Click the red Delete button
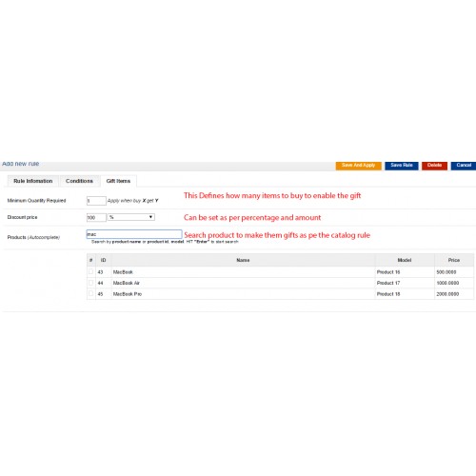The width and height of the screenshot is (476, 476). point(434,166)
